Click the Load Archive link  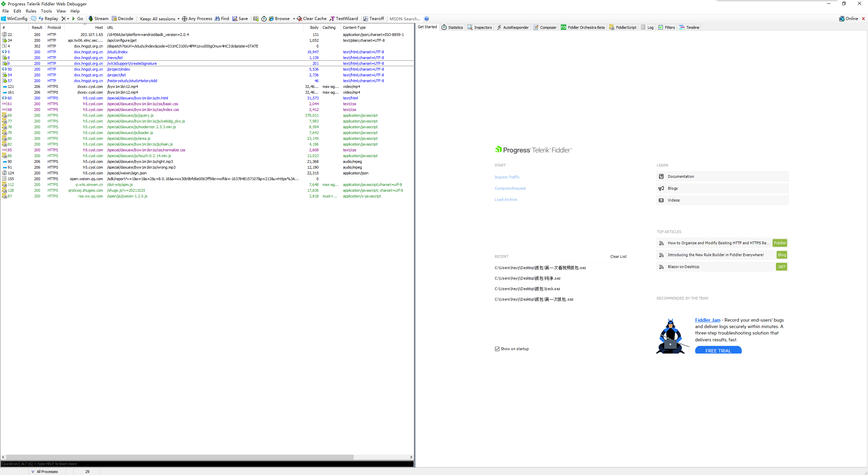tap(506, 199)
